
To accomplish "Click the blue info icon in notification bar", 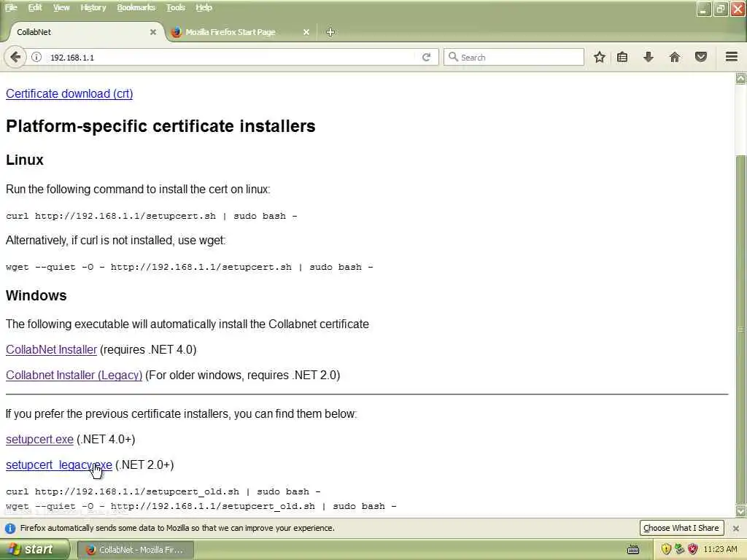I will point(10,528).
